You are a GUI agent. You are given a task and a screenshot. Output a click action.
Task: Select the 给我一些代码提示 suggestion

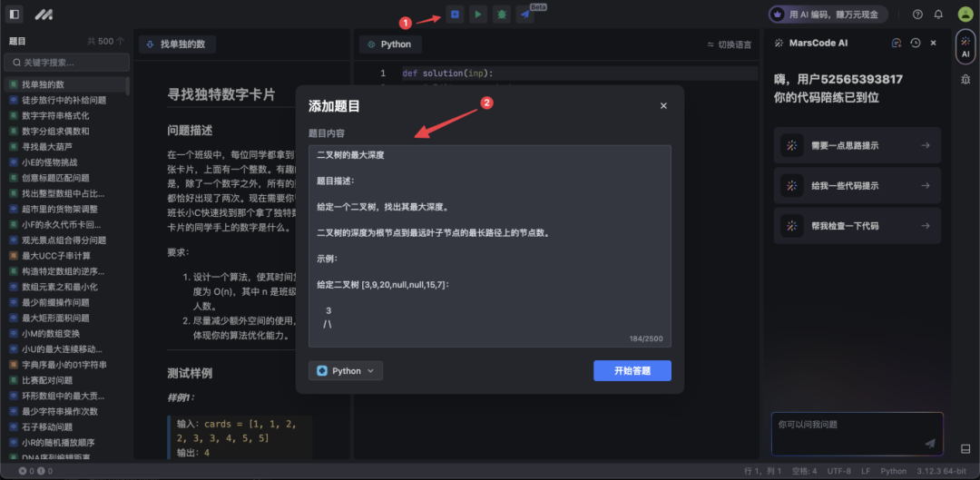point(857,186)
